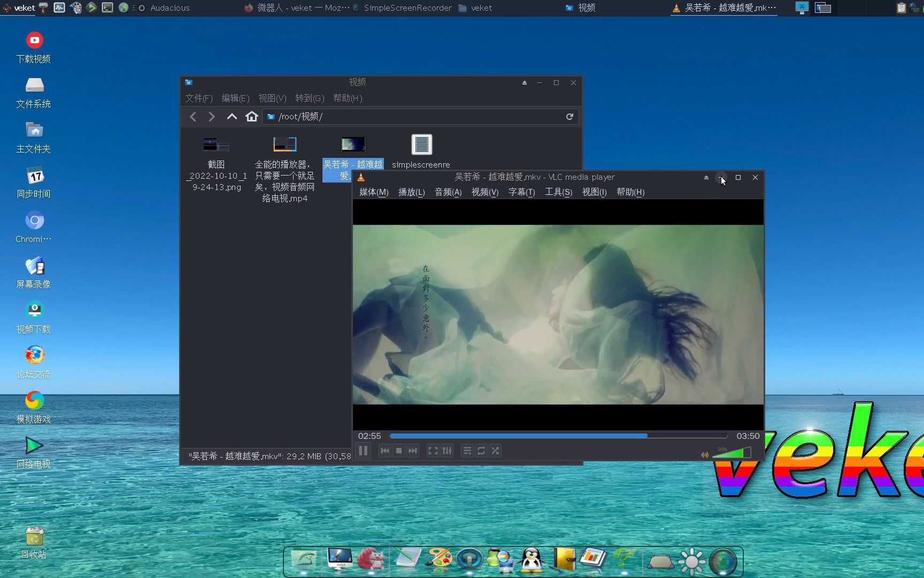Open the 工具(S) menu in VLC
This screenshot has height=578, width=924.
click(558, 192)
